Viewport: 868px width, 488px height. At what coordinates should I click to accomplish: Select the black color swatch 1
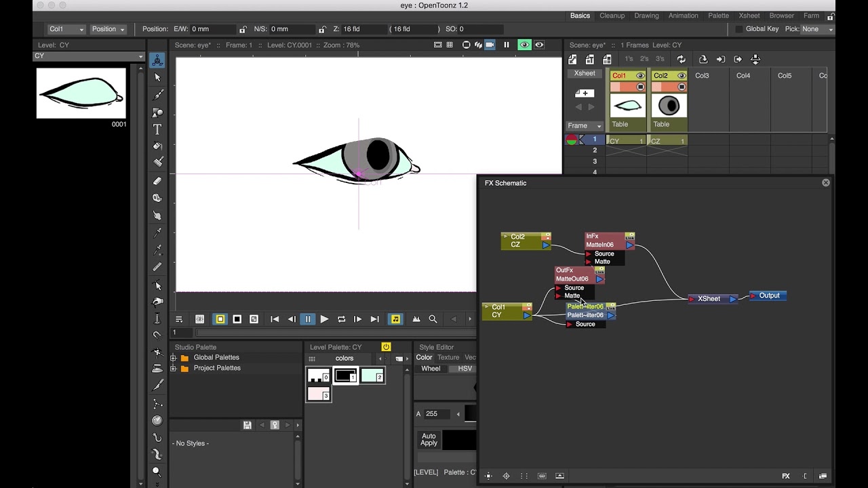(x=345, y=375)
